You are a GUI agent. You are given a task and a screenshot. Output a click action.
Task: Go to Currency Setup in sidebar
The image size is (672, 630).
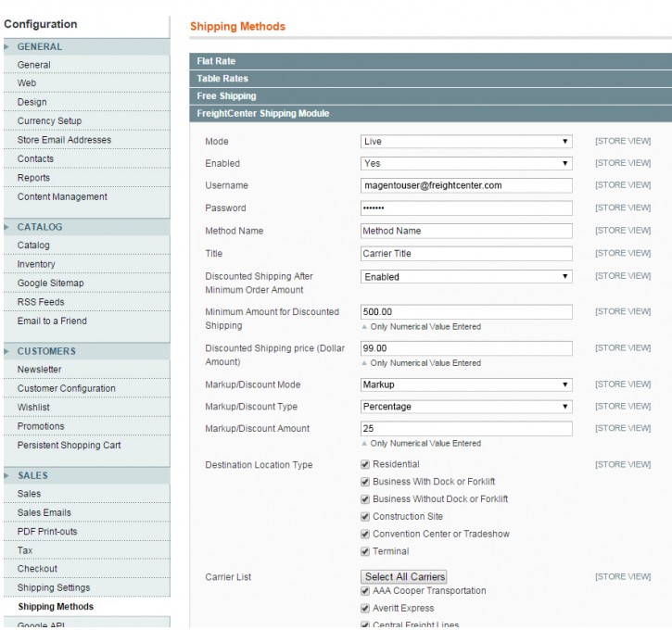tap(49, 121)
